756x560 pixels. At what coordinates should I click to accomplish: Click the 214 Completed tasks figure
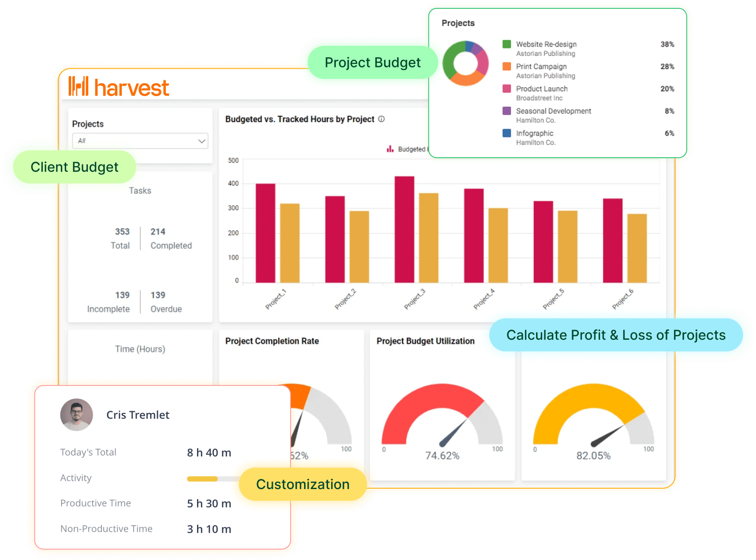[158, 232]
